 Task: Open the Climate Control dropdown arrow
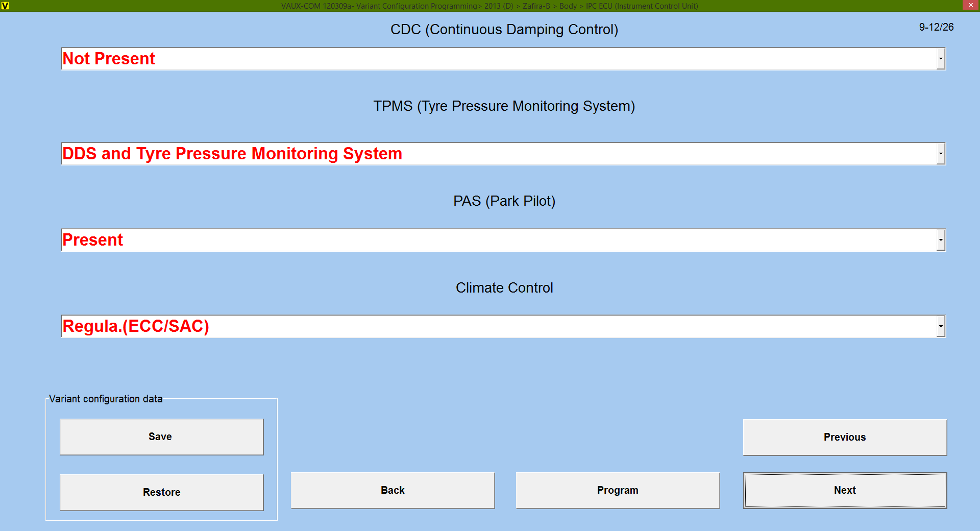point(940,326)
